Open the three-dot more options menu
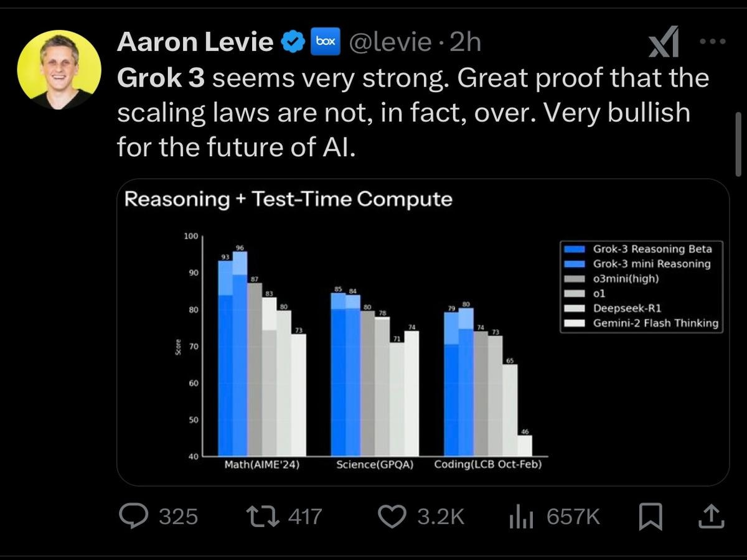This screenshot has width=747, height=560. [x=713, y=42]
